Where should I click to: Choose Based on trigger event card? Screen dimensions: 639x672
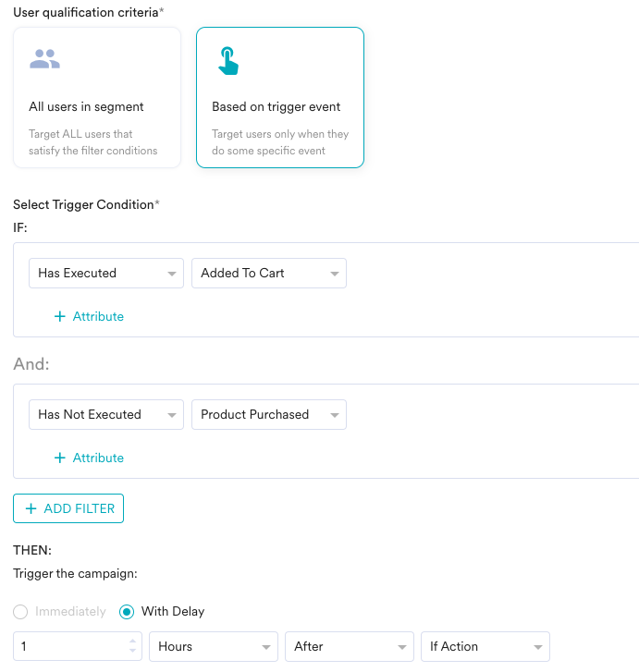280,97
